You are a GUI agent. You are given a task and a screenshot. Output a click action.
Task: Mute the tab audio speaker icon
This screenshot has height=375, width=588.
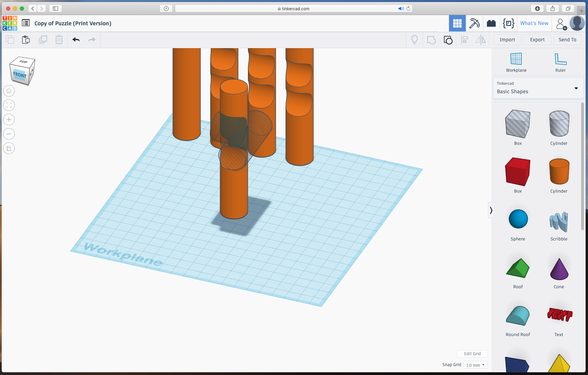(401, 9)
